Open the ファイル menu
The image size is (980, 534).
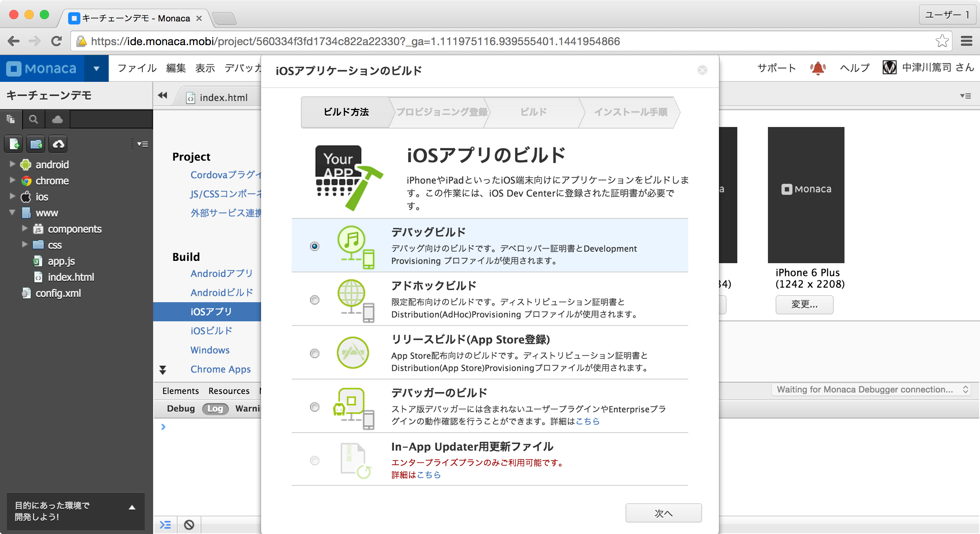(x=137, y=68)
